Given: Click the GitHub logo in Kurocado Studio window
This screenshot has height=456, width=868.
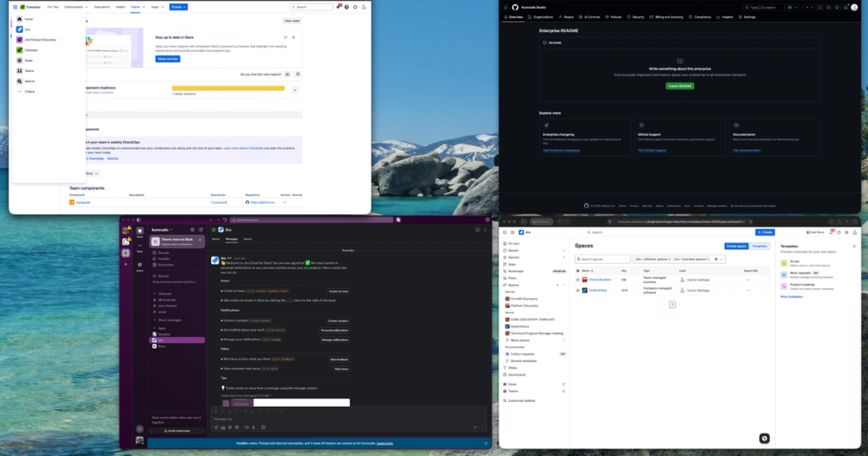Looking at the screenshot, I should pos(515,7).
